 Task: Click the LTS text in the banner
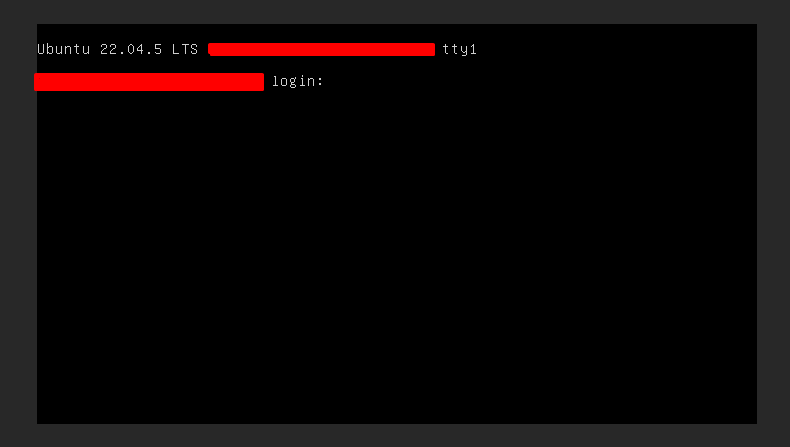pyautogui.click(x=185, y=49)
